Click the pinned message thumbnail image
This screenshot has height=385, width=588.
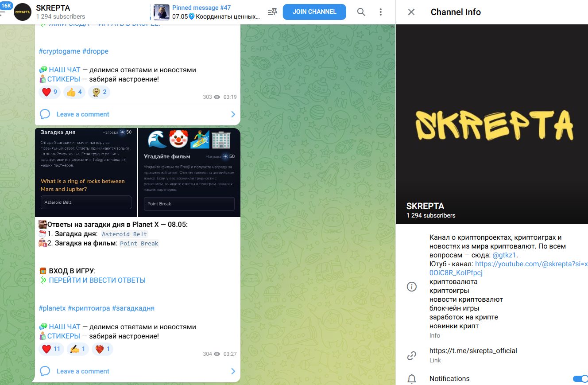(x=162, y=12)
